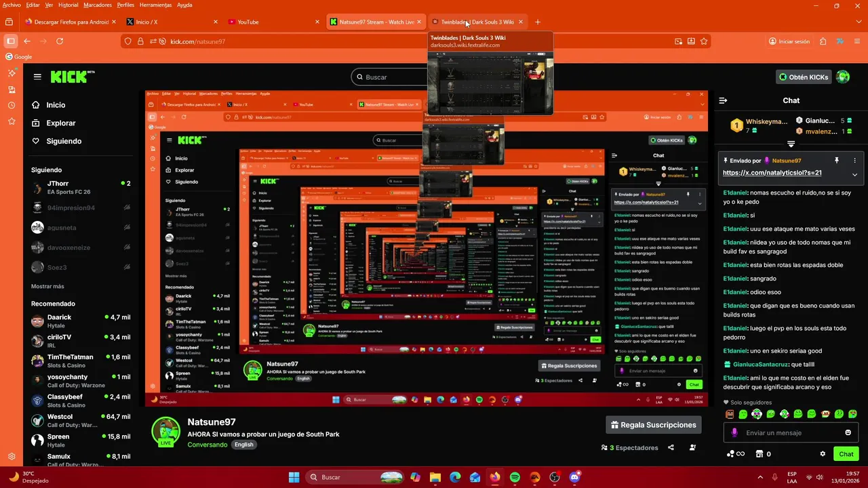Expand the chat leaderboard
This screenshot has height=488, width=868.
coord(791,144)
